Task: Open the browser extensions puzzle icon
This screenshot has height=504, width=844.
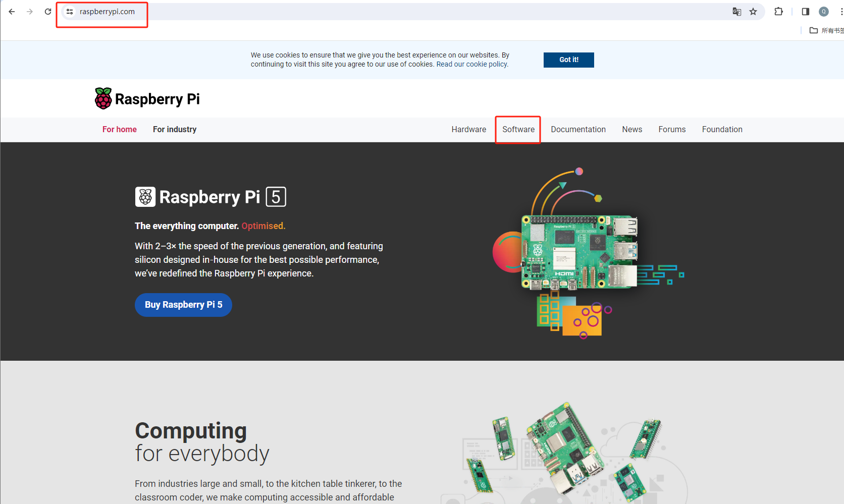Action: [778, 12]
